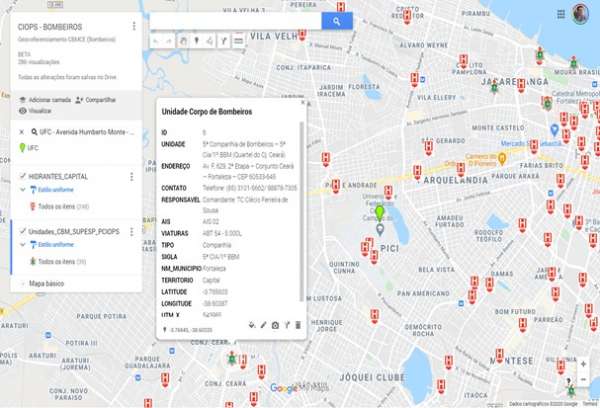The width and height of the screenshot is (600, 408).
Task: Edit feature with pencil icon
Action: 264,325
